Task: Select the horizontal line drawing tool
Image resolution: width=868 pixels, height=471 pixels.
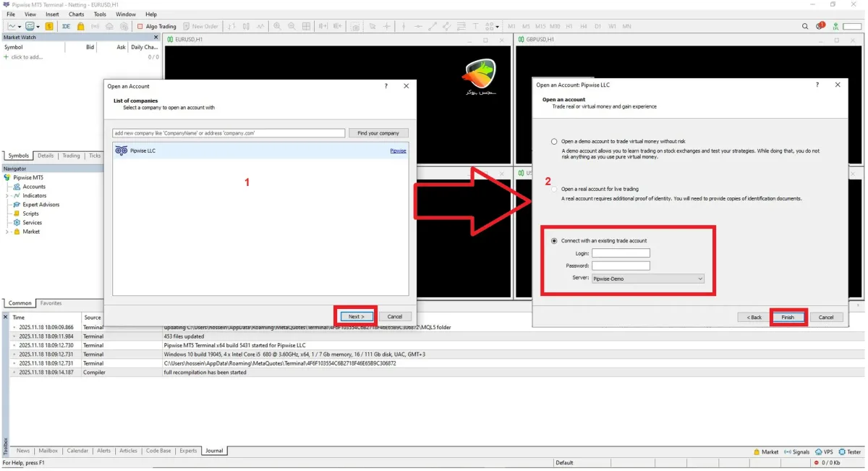Action: (418, 26)
